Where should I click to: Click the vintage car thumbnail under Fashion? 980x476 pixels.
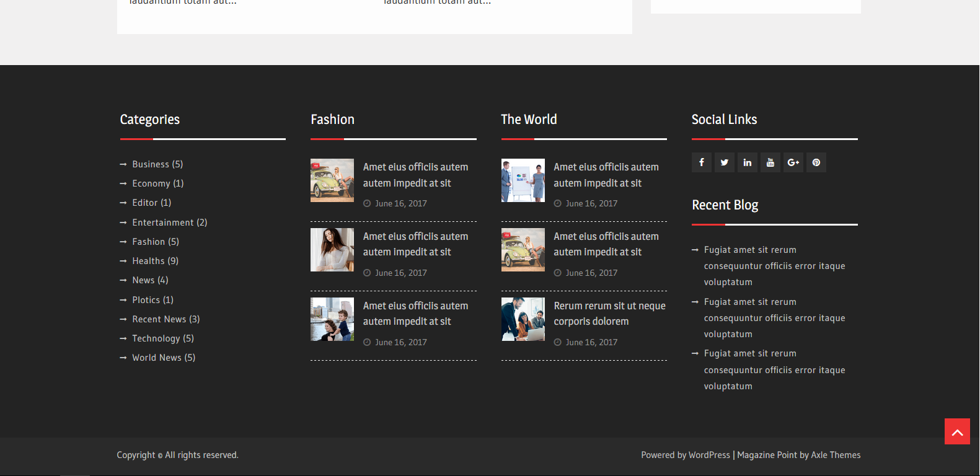point(332,180)
